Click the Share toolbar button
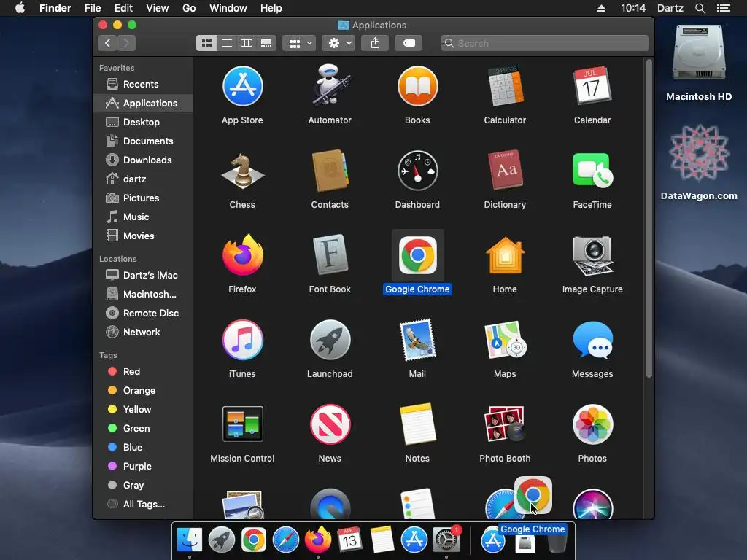This screenshot has height=560, width=747. click(x=375, y=43)
